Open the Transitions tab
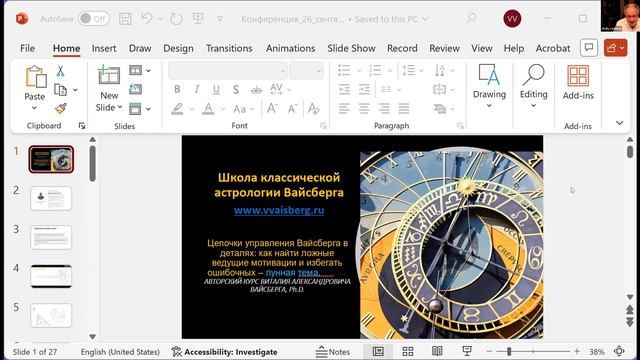The height and width of the screenshot is (360, 640). pyautogui.click(x=229, y=48)
